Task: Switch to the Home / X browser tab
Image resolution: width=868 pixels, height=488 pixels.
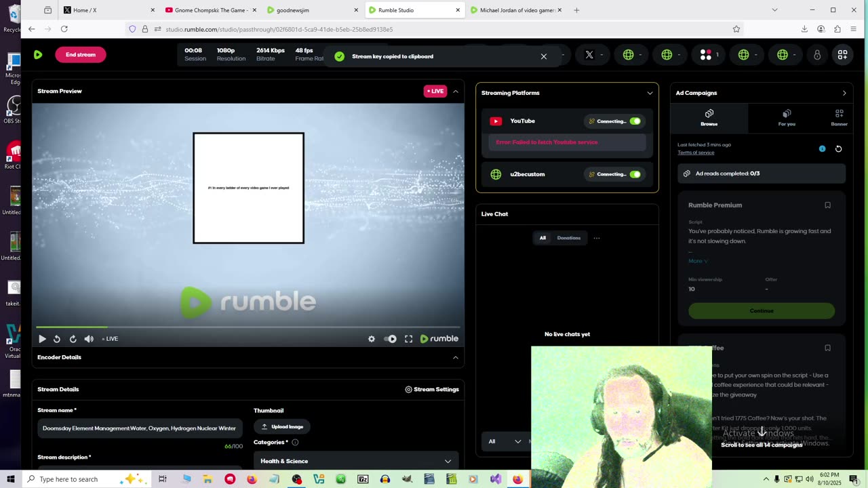Action: pyautogui.click(x=108, y=10)
